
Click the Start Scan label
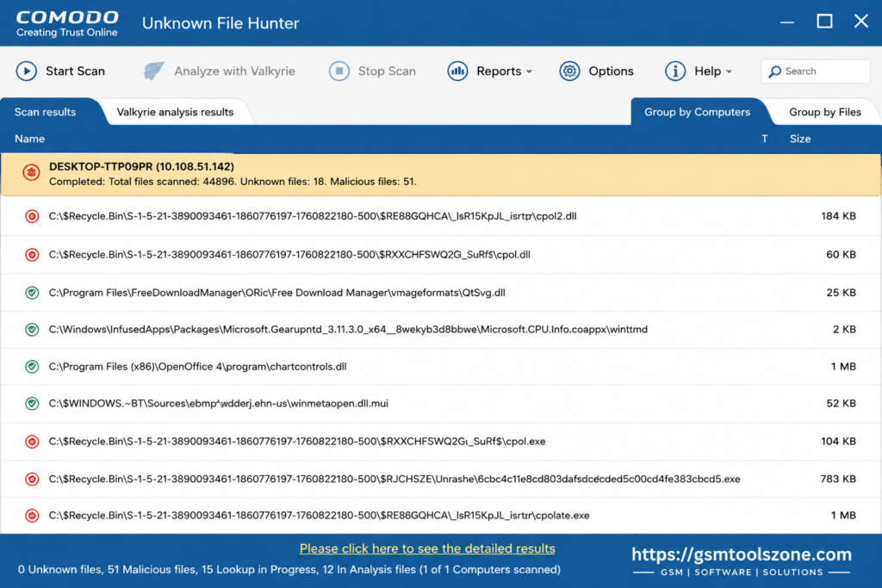click(x=76, y=71)
